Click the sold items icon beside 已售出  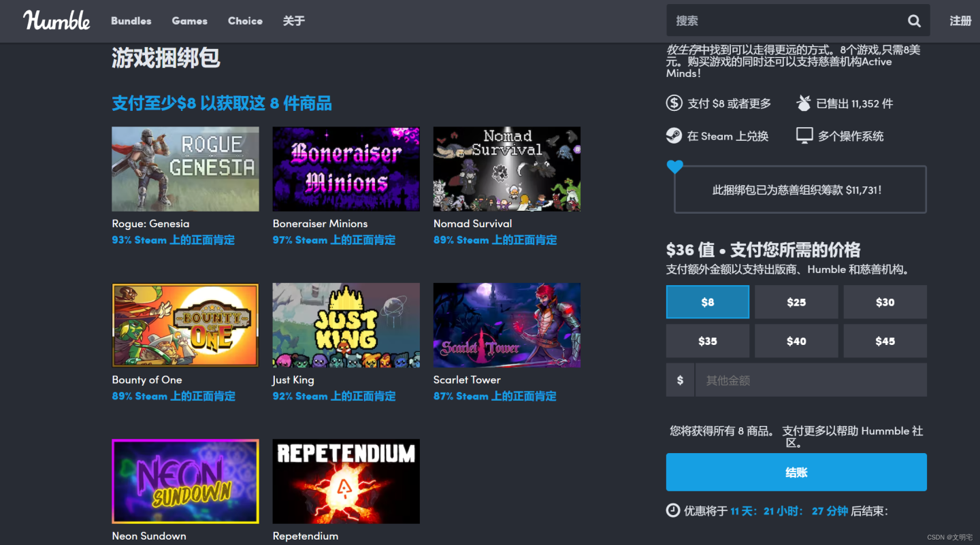click(804, 103)
